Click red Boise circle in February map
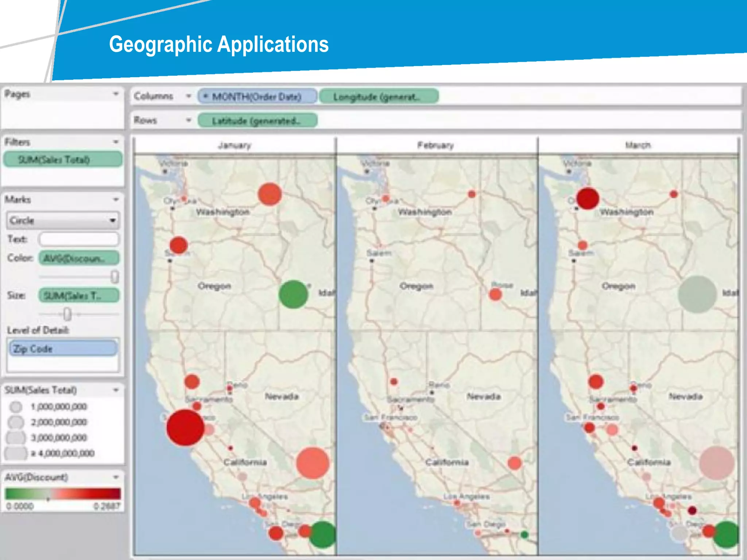 coord(495,294)
